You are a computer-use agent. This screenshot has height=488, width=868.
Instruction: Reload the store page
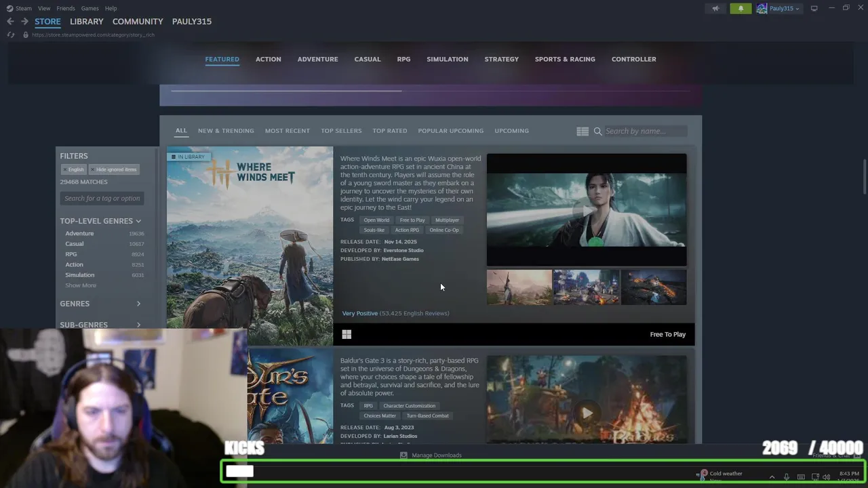(x=10, y=35)
